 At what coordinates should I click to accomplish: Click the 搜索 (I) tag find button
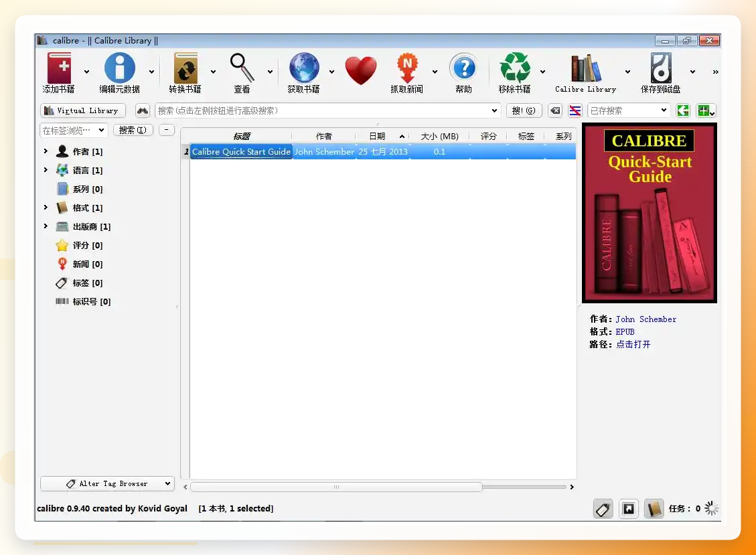tap(133, 130)
